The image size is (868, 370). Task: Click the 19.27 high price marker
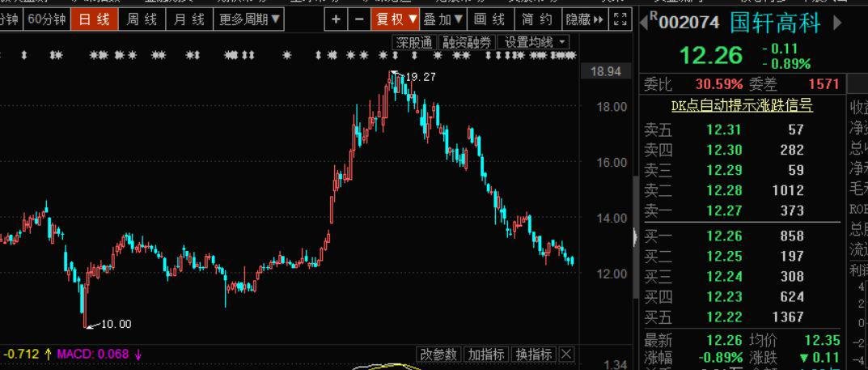pos(420,77)
